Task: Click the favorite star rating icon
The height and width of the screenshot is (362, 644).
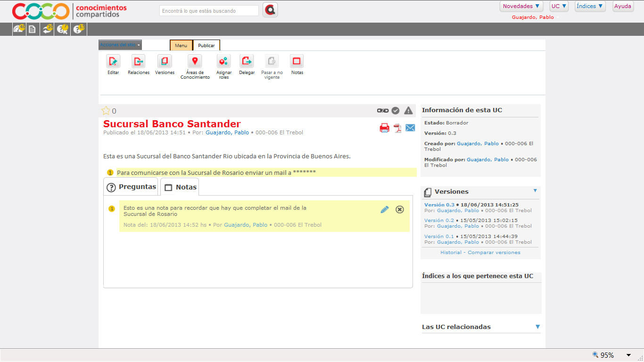Action: click(106, 111)
